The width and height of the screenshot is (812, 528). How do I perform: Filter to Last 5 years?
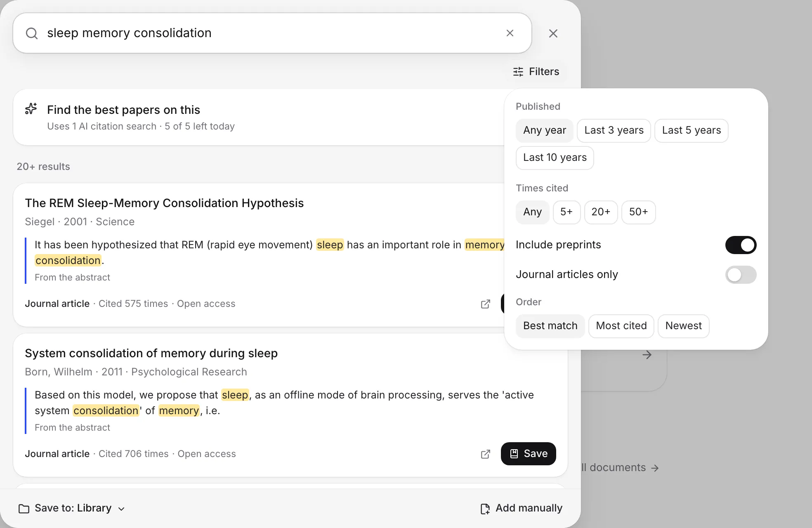click(692, 131)
